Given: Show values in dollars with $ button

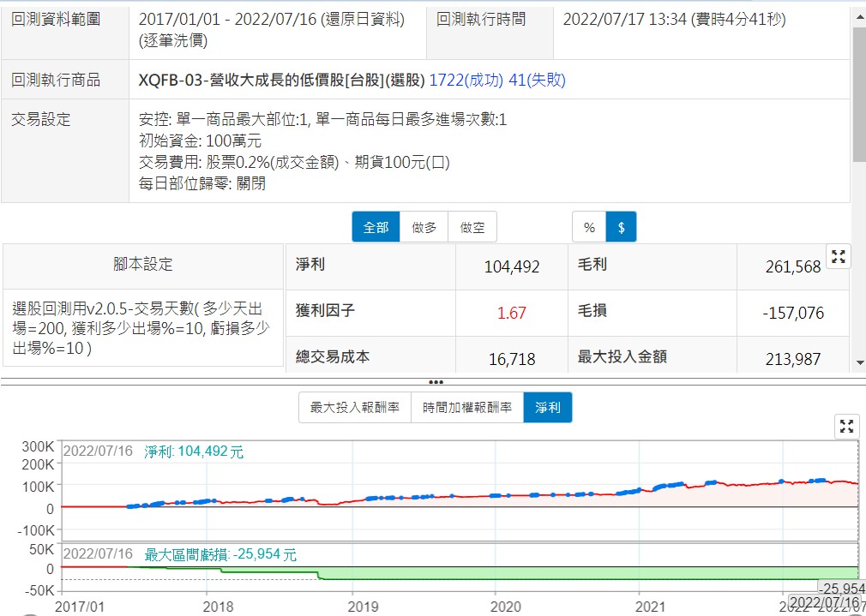Looking at the screenshot, I should pyautogui.click(x=621, y=227).
